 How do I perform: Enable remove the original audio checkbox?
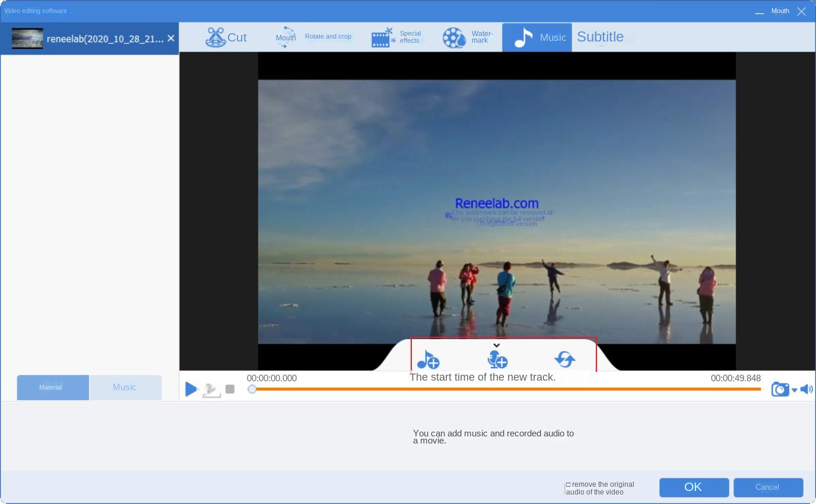[568, 485]
